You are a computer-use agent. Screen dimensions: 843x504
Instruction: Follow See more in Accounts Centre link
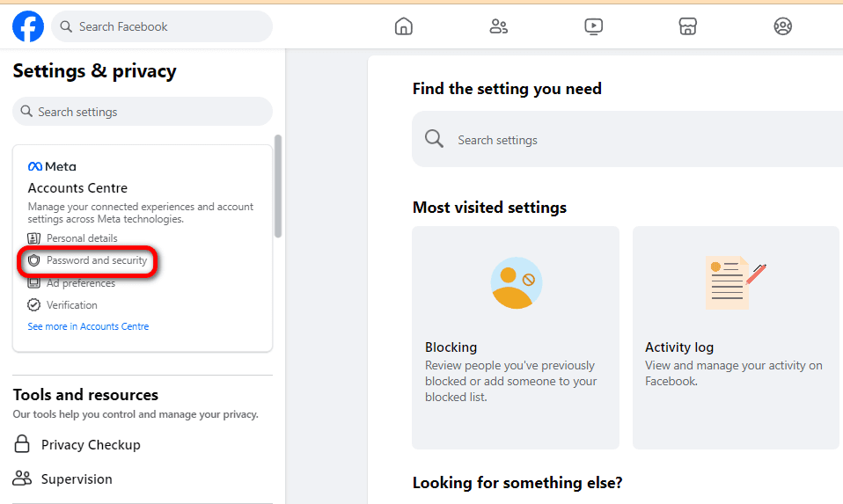(88, 326)
